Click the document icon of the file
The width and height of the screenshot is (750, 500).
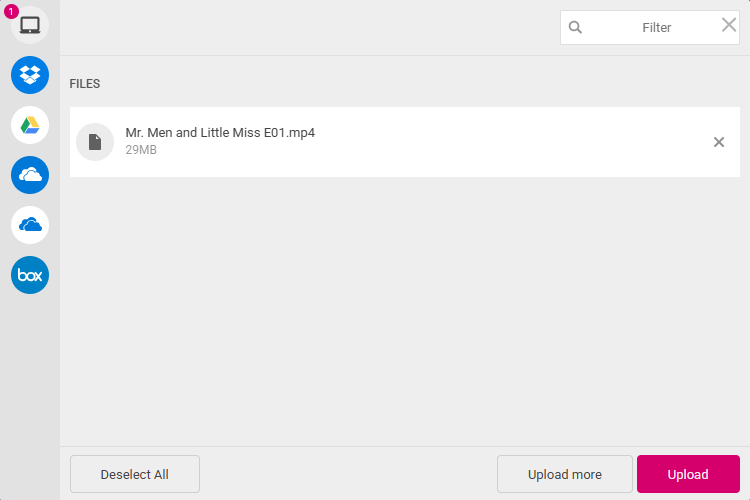[x=95, y=142]
